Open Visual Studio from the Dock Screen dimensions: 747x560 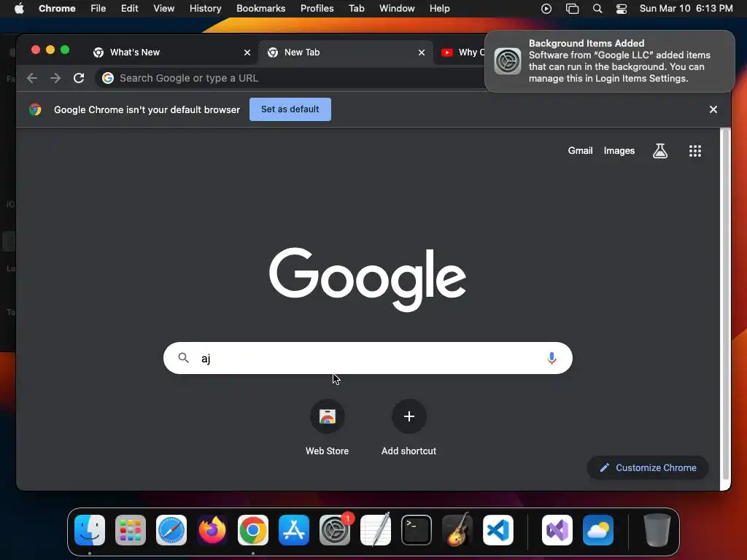click(x=557, y=530)
